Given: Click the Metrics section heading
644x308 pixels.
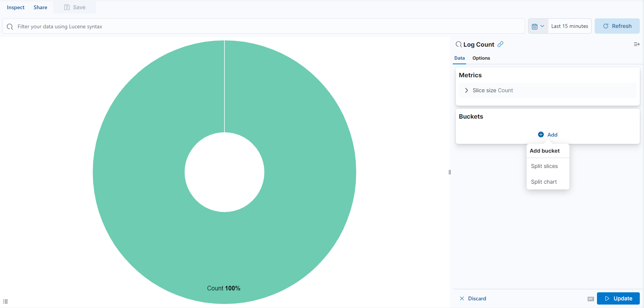Looking at the screenshot, I should [470, 75].
